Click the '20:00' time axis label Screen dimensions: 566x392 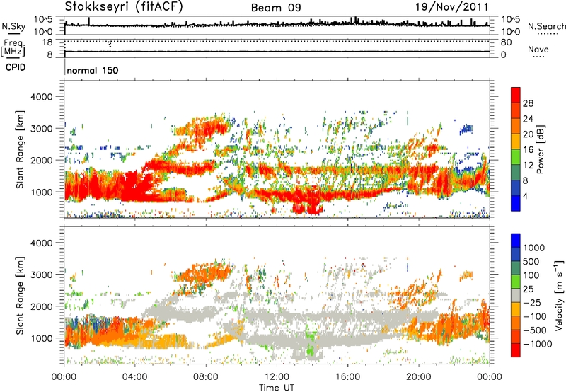(419, 377)
